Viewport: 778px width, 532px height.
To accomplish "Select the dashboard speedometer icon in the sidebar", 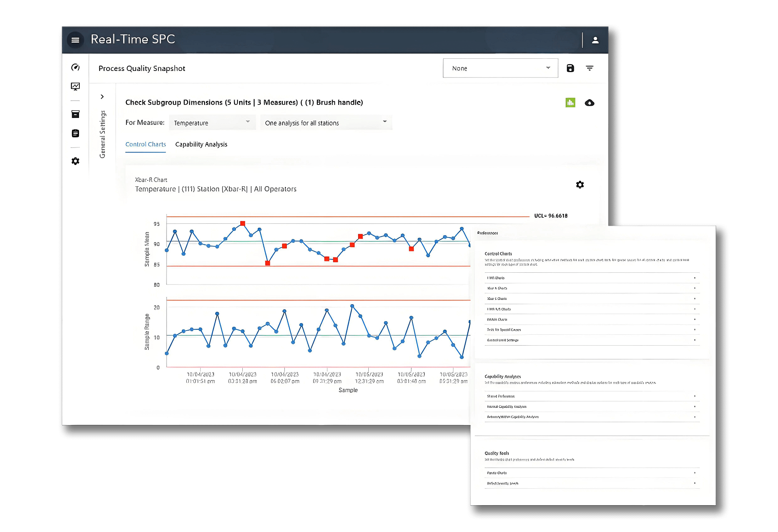I will pyautogui.click(x=75, y=67).
